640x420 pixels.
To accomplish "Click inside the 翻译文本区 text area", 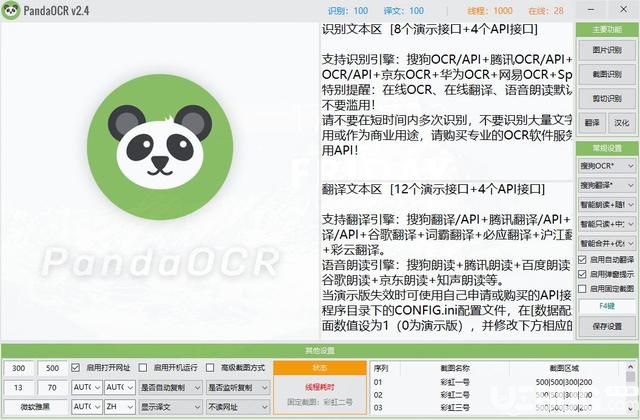I will click(x=447, y=260).
